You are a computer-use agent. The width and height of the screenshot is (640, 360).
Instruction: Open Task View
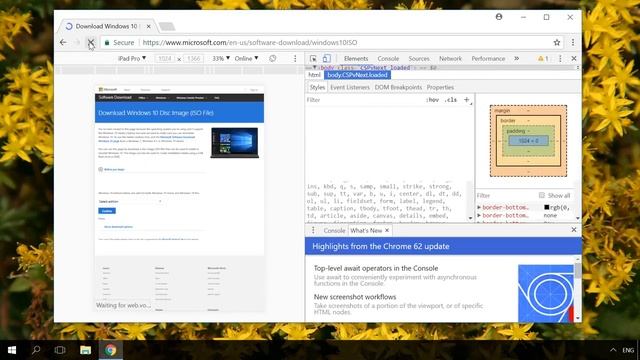[x=60, y=350]
